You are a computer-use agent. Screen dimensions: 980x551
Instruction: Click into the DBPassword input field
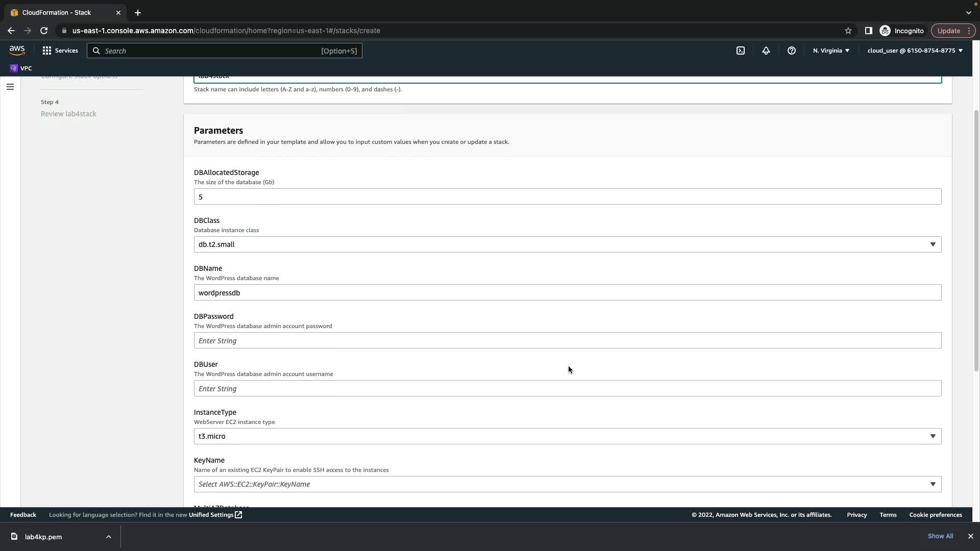point(567,340)
